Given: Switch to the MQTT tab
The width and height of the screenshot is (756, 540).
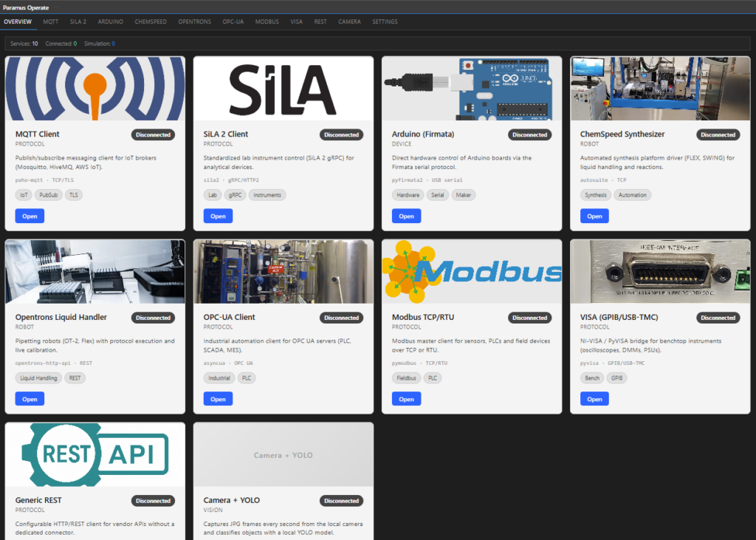Looking at the screenshot, I should coord(51,21).
